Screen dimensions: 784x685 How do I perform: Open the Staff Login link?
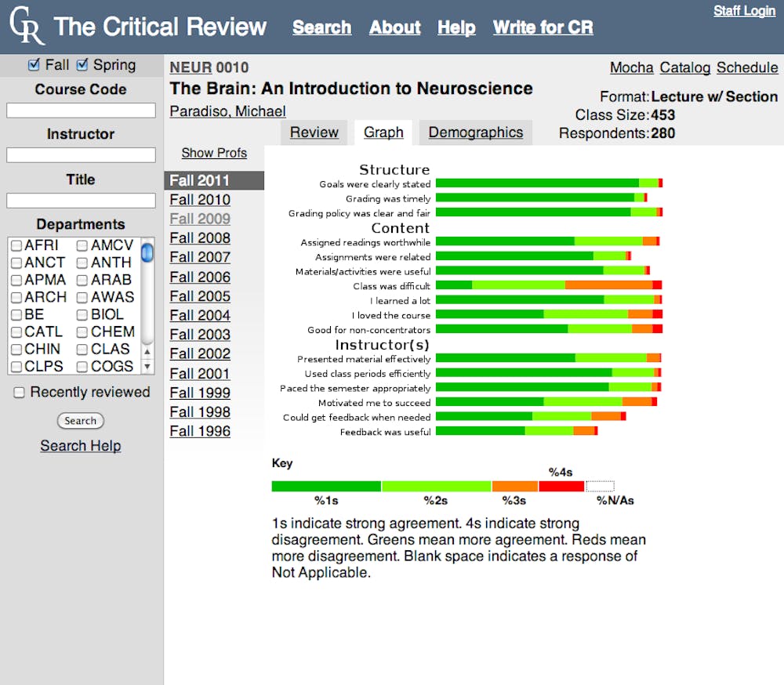[x=744, y=11]
